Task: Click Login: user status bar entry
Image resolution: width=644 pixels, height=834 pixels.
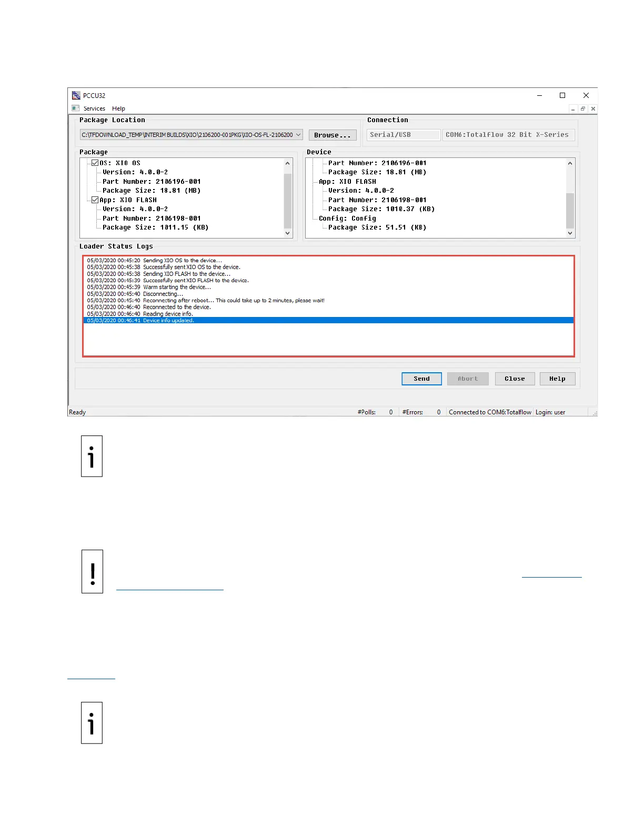Action: pyautogui.click(x=550, y=412)
